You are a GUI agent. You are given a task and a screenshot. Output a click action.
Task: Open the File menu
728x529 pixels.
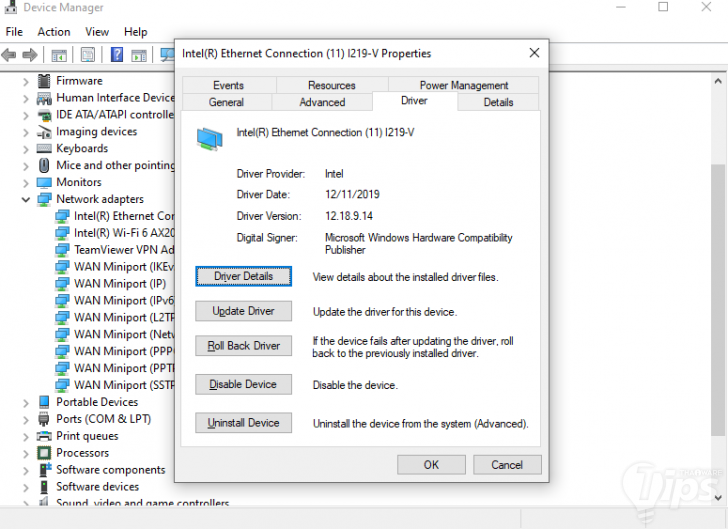pyautogui.click(x=14, y=32)
